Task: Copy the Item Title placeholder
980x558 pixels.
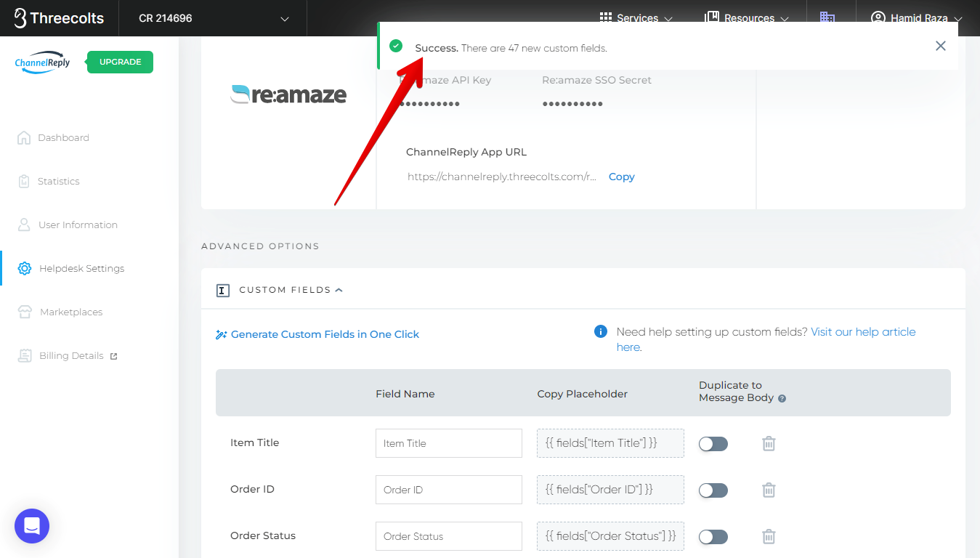Action: click(x=610, y=443)
